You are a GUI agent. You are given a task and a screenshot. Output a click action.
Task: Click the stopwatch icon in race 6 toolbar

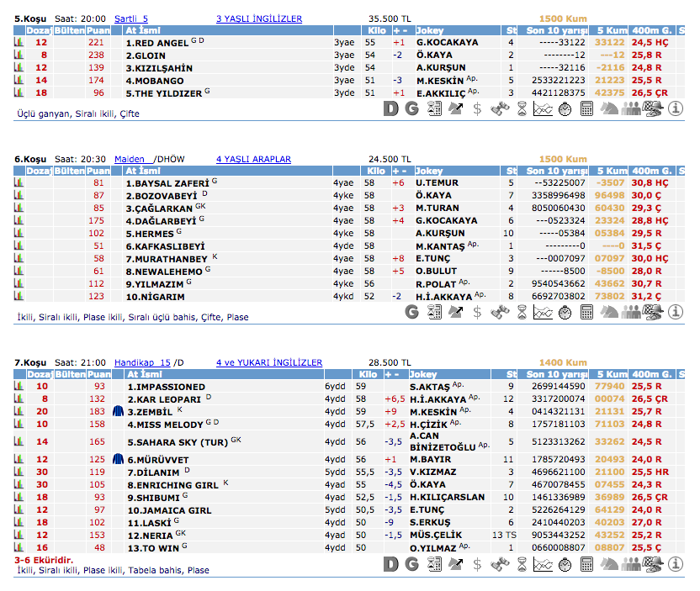[565, 312]
